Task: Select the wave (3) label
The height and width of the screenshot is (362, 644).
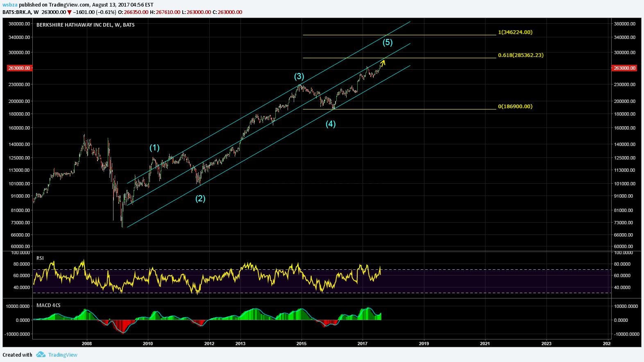Action: pos(299,76)
